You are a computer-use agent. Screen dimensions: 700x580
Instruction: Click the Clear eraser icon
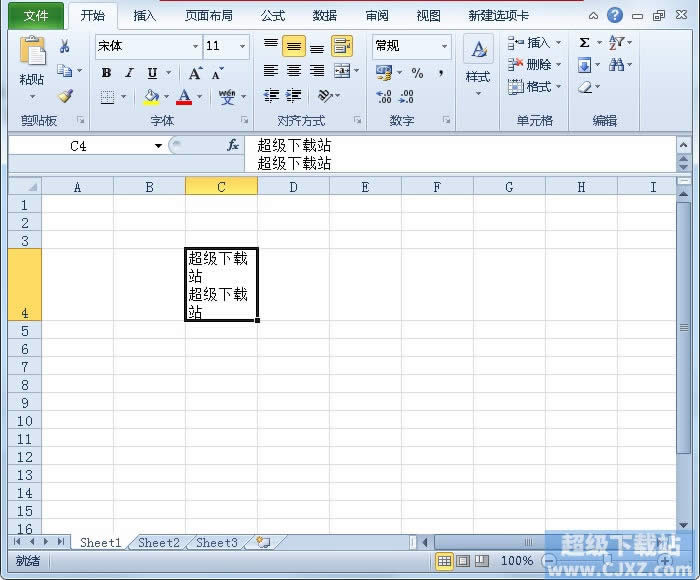[585, 87]
